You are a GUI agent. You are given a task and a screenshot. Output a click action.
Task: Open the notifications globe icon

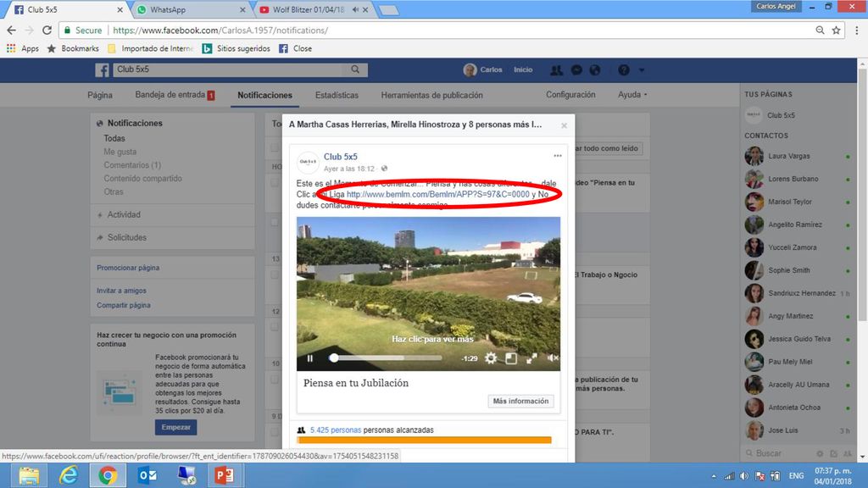595,69
